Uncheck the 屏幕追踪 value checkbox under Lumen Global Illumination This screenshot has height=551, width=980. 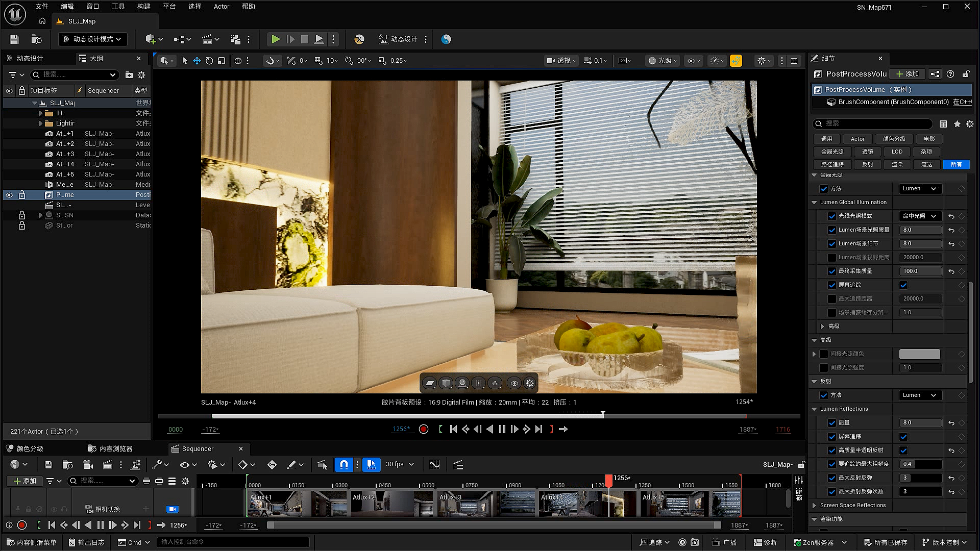[x=903, y=285]
